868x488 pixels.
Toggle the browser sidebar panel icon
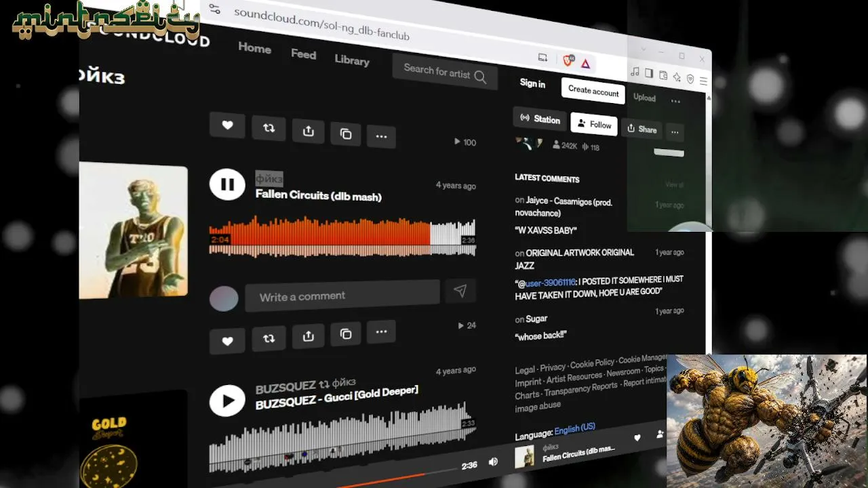click(649, 73)
